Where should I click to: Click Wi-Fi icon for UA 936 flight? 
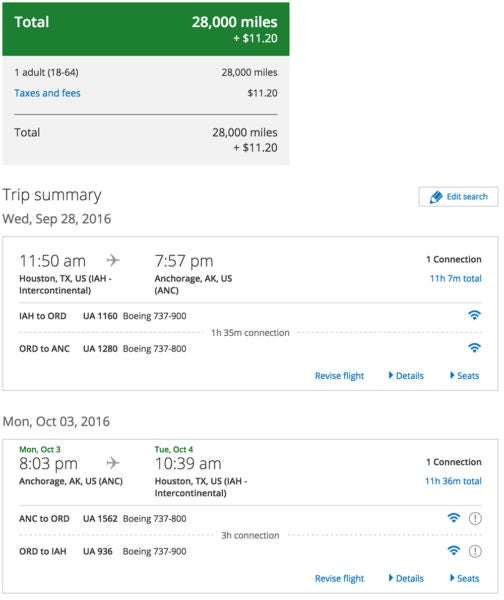click(x=453, y=551)
